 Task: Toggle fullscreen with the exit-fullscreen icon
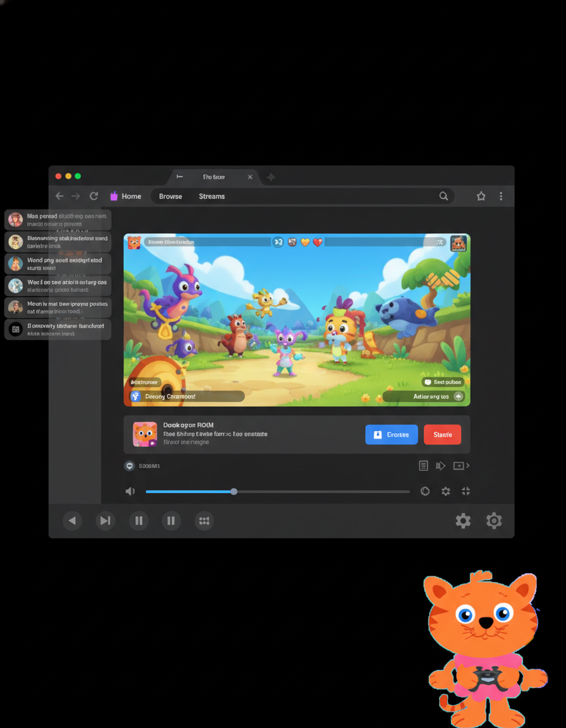pyautogui.click(x=466, y=491)
